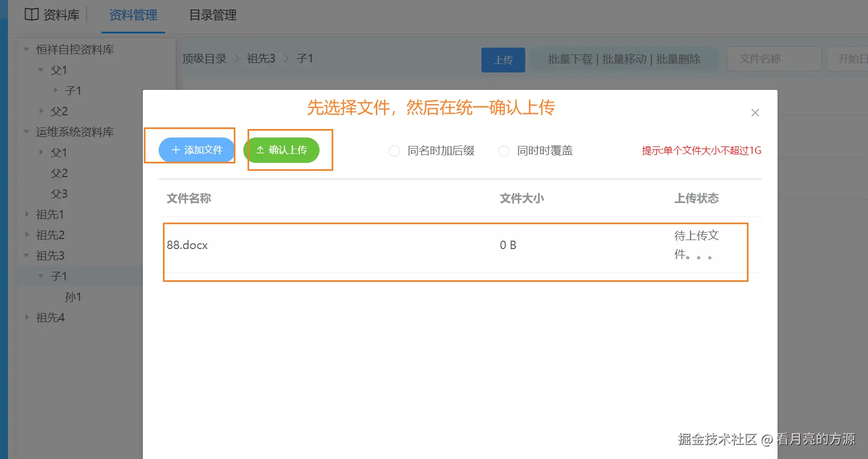The image size is (868, 459).
Task: Click the 文件大小 column header
Action: click(x=522, y=198)
